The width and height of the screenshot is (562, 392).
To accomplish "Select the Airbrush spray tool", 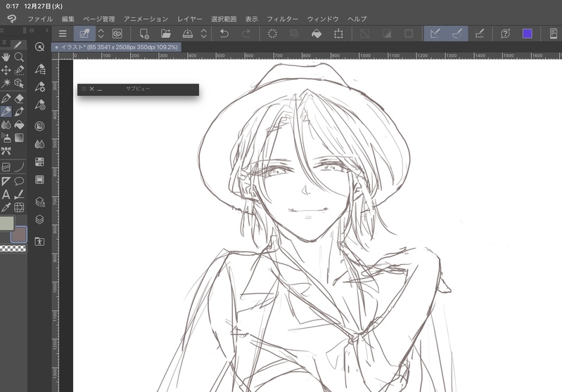I will point(6,138).
